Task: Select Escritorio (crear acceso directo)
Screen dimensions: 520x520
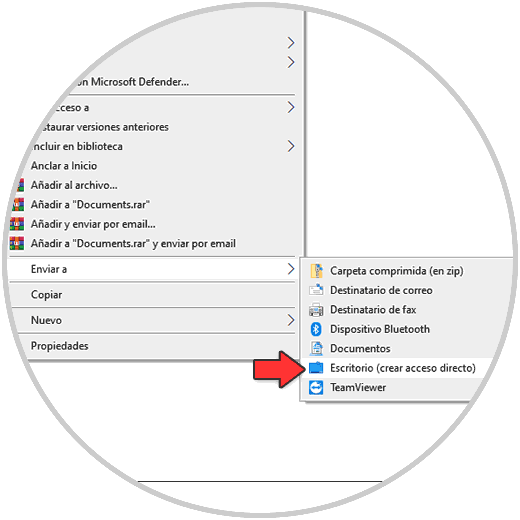Action: click(403, 368)
